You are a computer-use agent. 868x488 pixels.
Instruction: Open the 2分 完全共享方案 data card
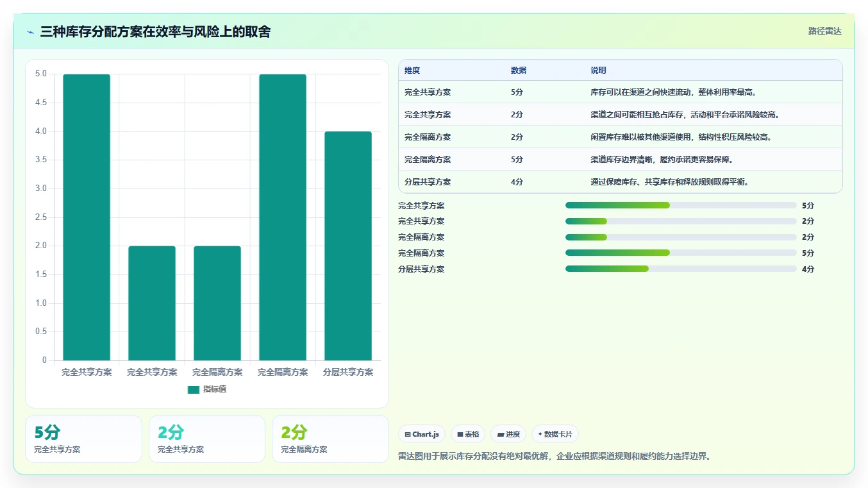[207, 439]
